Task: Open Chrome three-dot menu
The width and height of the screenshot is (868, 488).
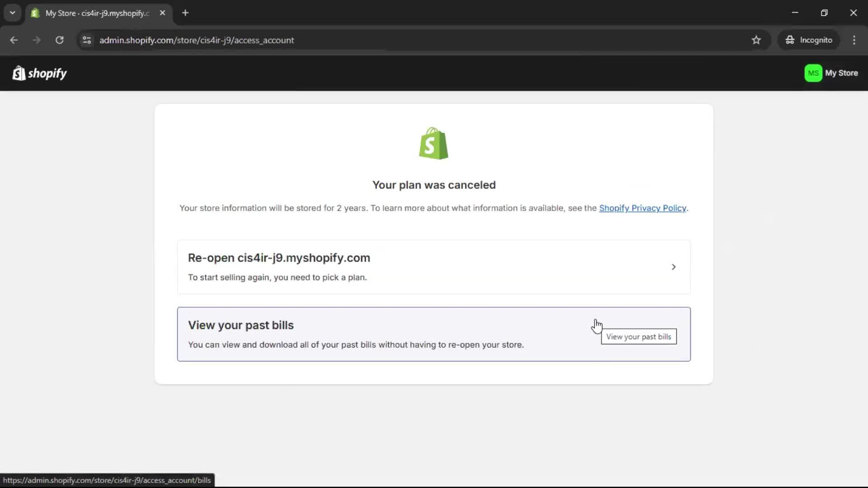Action: [854, 40]
